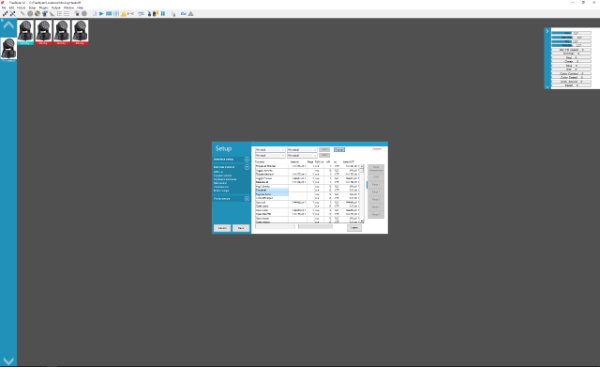Viewport: 600px width, 367px height.
Task: Click the gray triangle icon ending toolbar
Action: (x=191, y=14)
